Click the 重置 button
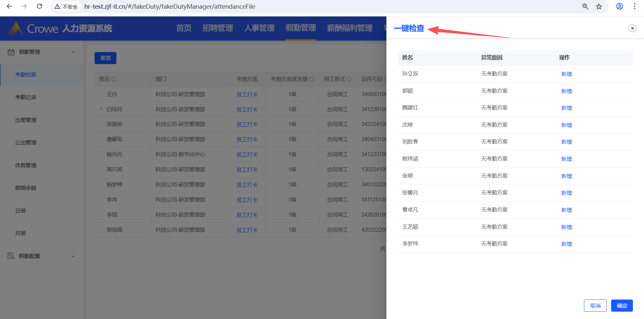Screen dimensions: 644x319 105,58
